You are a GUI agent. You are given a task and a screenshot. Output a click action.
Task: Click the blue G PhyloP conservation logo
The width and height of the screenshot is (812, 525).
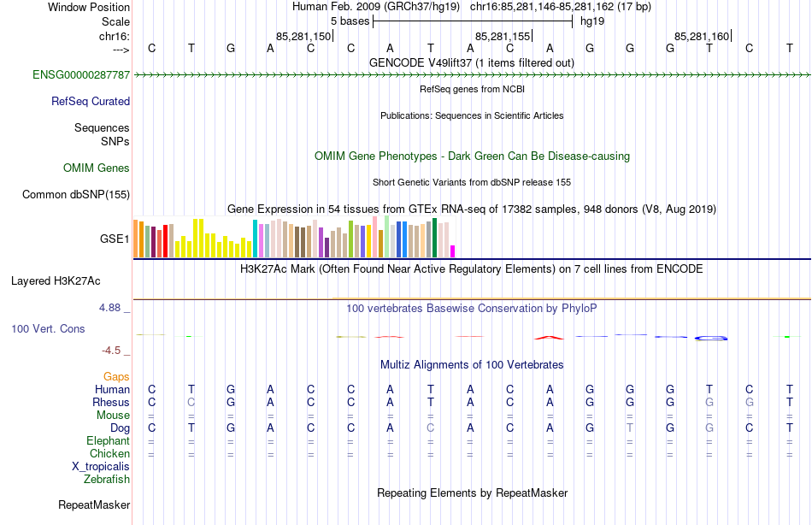pos(711,338)
